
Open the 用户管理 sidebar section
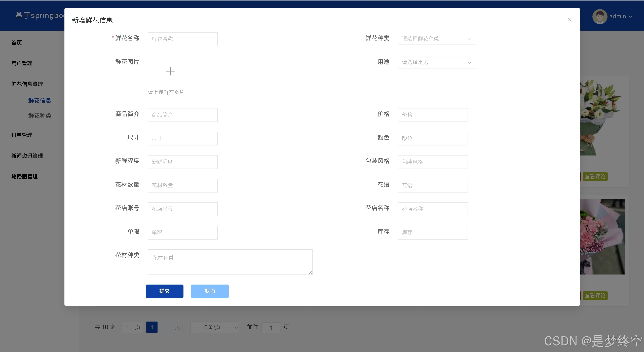[22, 63]
